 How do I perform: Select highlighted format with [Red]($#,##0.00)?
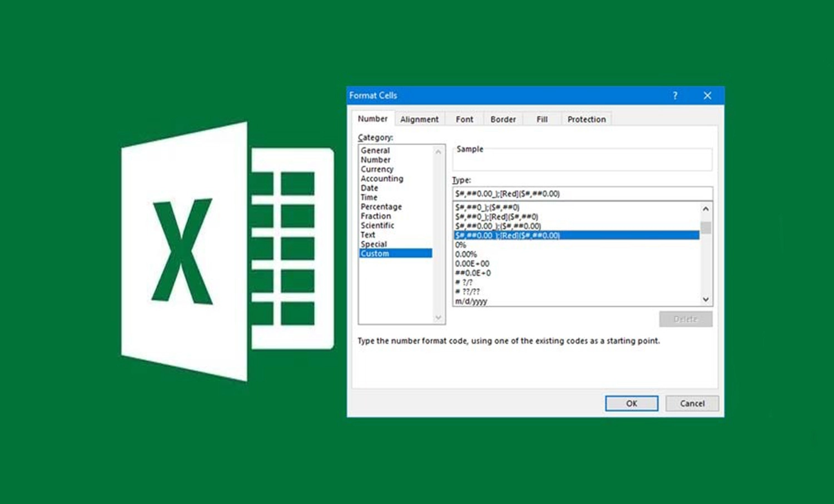(576, 235)
